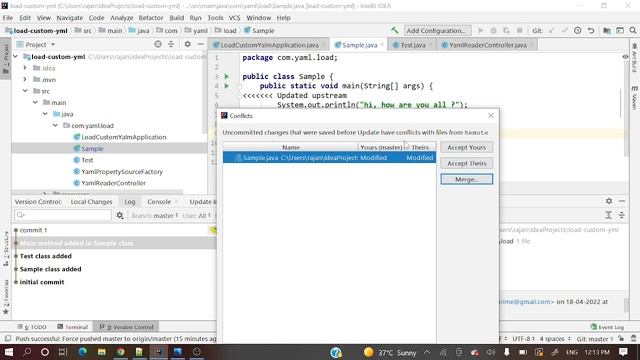The width and height of the screenshot is (640, 360).
Task: Click Git commit checkmark icon
Action: click(x=564, y=31)
